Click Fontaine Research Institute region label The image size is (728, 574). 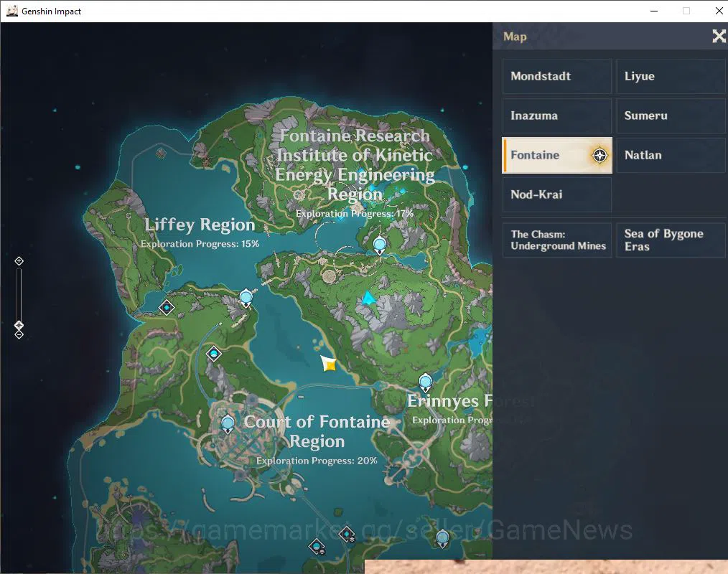click(x=355, y=165)
